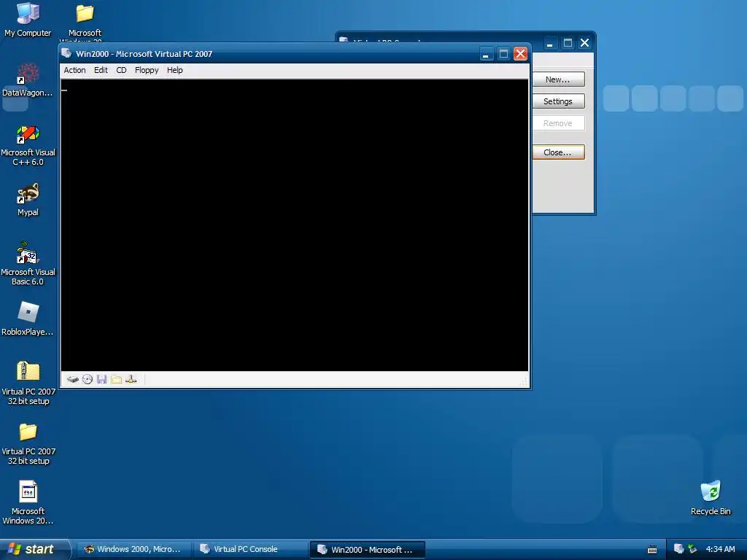Image resolution: width=747 pixels, height=560 pixels.
Task: Switch to Windows 2000, Micro... taskbar button
Action: click(x=134, y=549)
